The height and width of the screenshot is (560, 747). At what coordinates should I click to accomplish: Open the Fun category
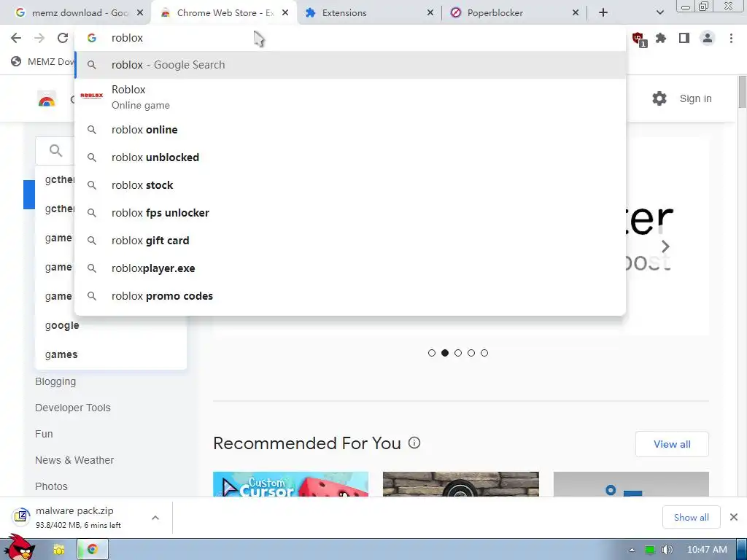(44, 434)
